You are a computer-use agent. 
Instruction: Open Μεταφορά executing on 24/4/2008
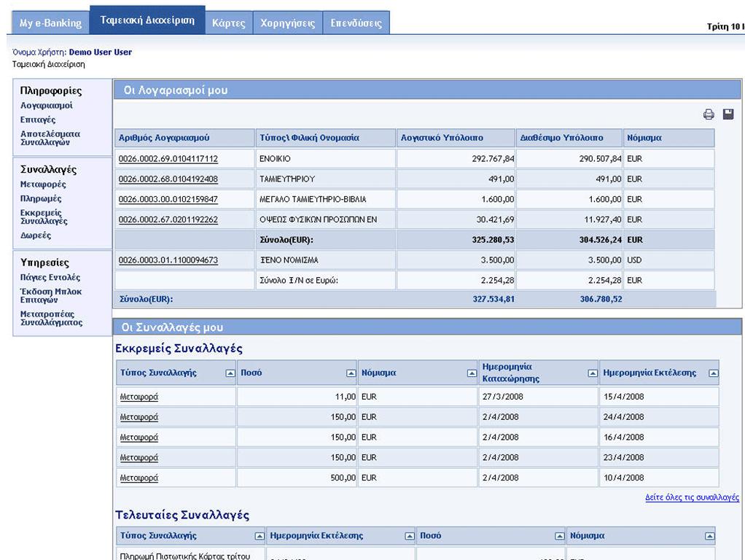(139, 417)
